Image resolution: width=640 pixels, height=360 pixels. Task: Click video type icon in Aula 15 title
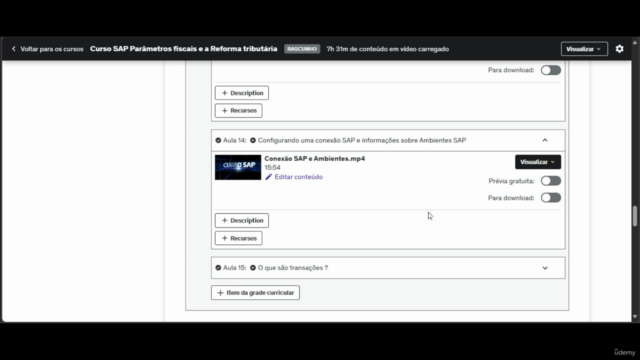pyautogui.click(x=253, y=268)
